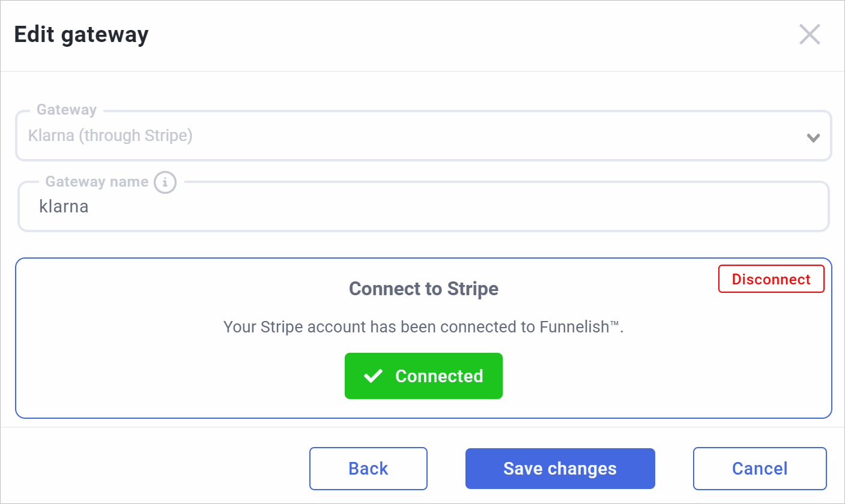Close the Edit gateway dialog
The height and width of the screenshot is (504, 845).
pyautogui.click(x=810, y=35)
